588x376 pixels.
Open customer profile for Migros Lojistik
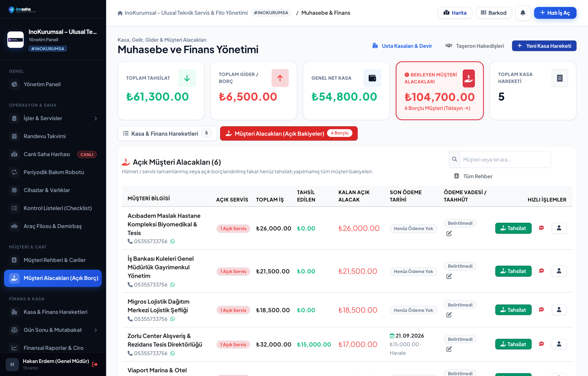pos(559,310)
